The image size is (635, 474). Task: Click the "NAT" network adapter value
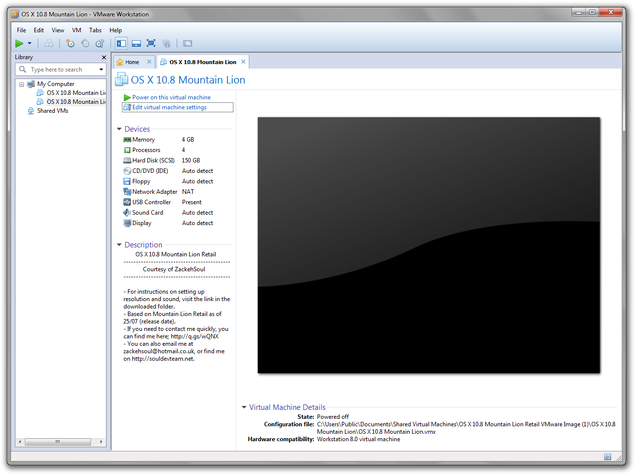point(188,192)
